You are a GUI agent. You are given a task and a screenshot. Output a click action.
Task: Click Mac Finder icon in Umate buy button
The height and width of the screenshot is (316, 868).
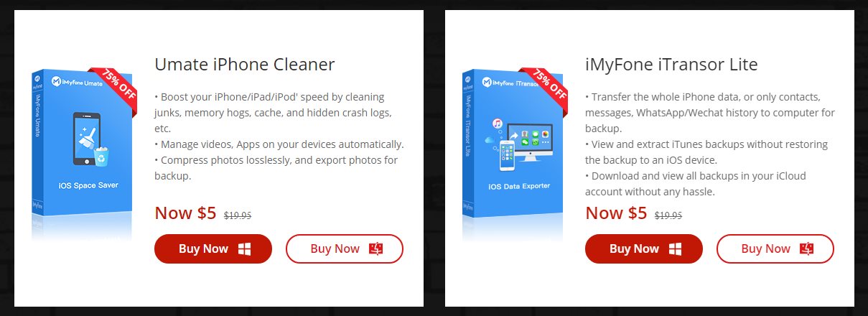click(x=377, y=249)
